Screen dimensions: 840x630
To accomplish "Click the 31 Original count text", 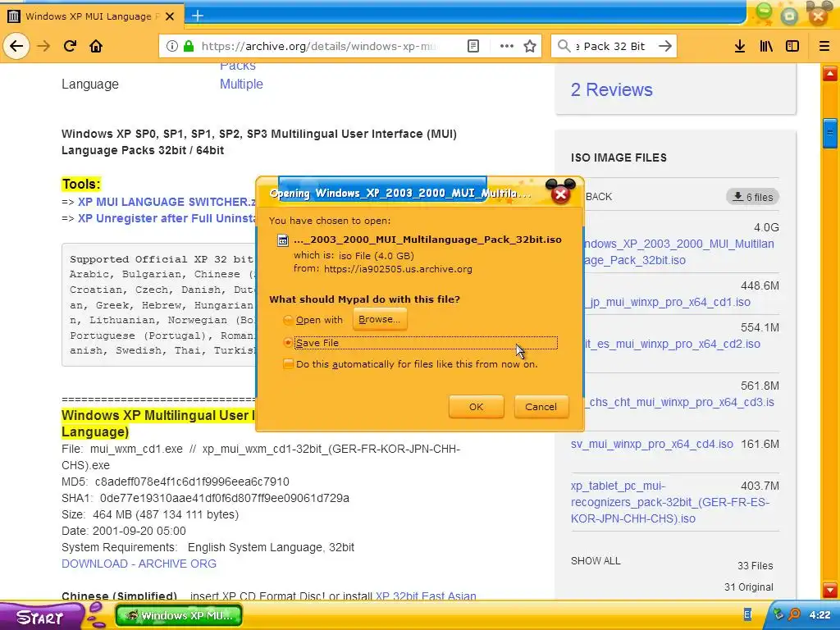I will (748, 587).
